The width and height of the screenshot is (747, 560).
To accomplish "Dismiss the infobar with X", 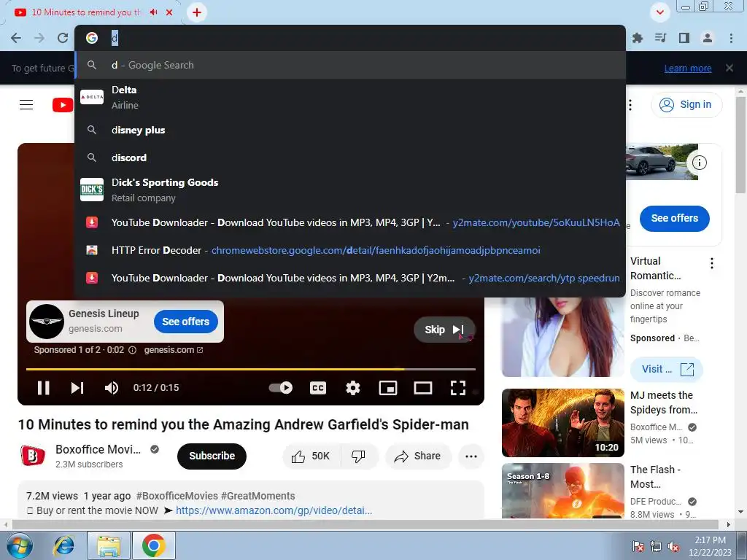I will click(x=729, y=68).
